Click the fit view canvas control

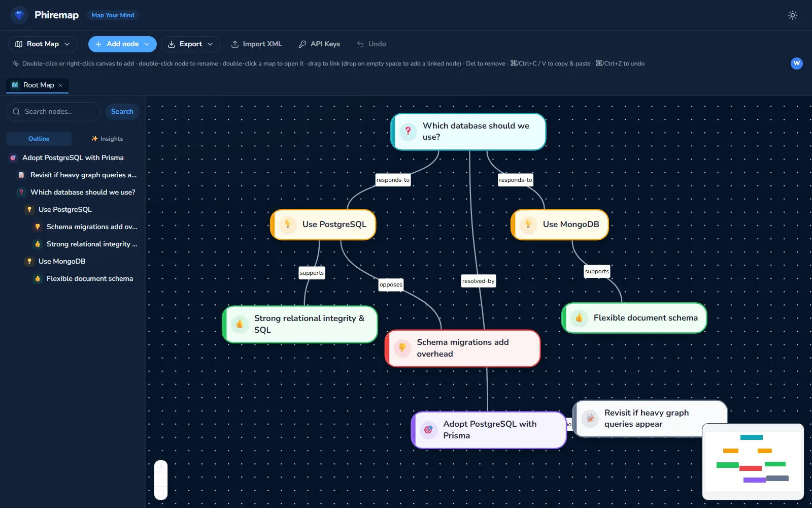[161, 493]
